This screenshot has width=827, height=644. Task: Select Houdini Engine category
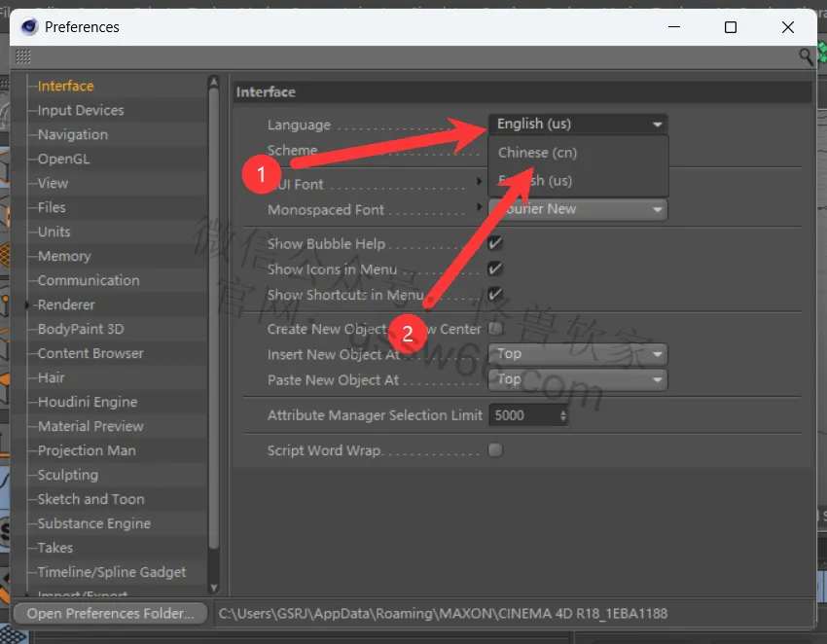pyautogui.click(x=88, y=402)
